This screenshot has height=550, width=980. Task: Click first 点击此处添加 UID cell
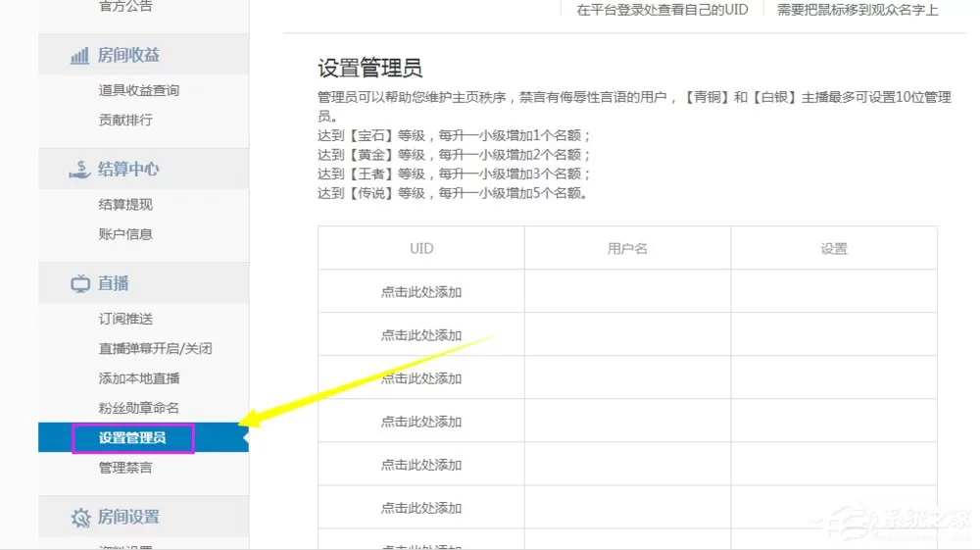(421, 292)
